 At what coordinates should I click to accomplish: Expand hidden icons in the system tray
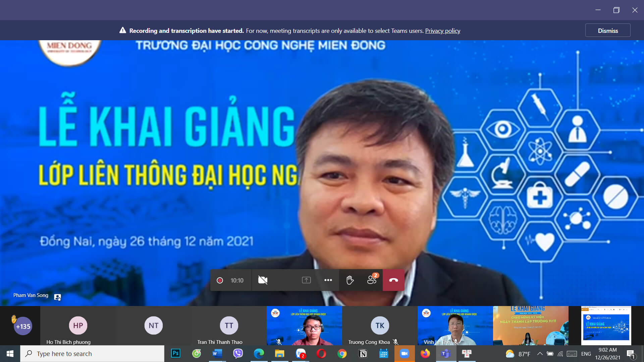click(x=540, y=353)
